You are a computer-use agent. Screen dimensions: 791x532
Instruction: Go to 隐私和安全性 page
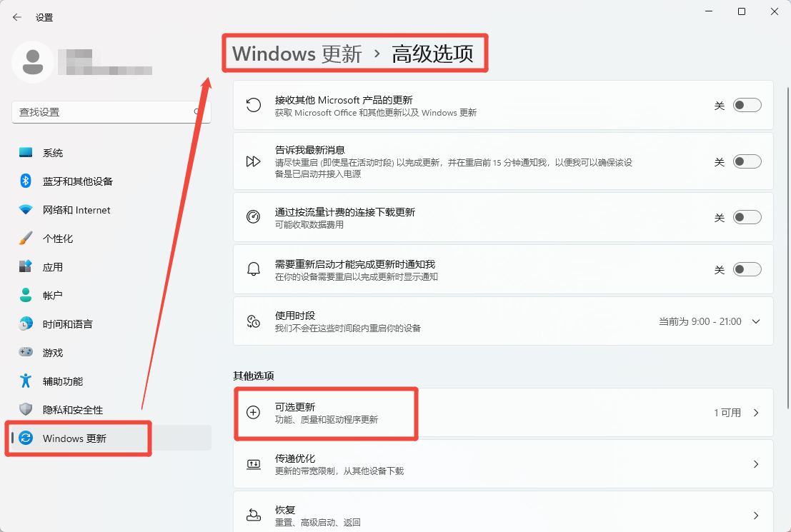tap(111, 409)
